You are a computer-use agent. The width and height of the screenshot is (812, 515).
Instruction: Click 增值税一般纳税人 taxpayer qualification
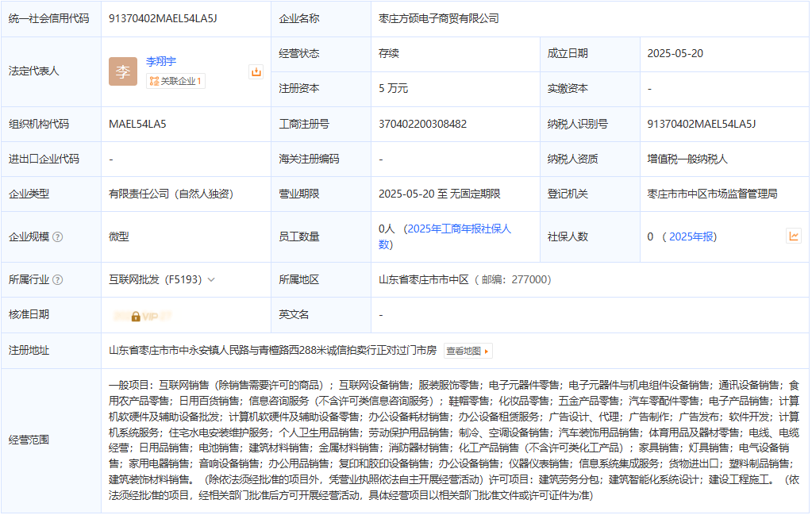[687, 159]
